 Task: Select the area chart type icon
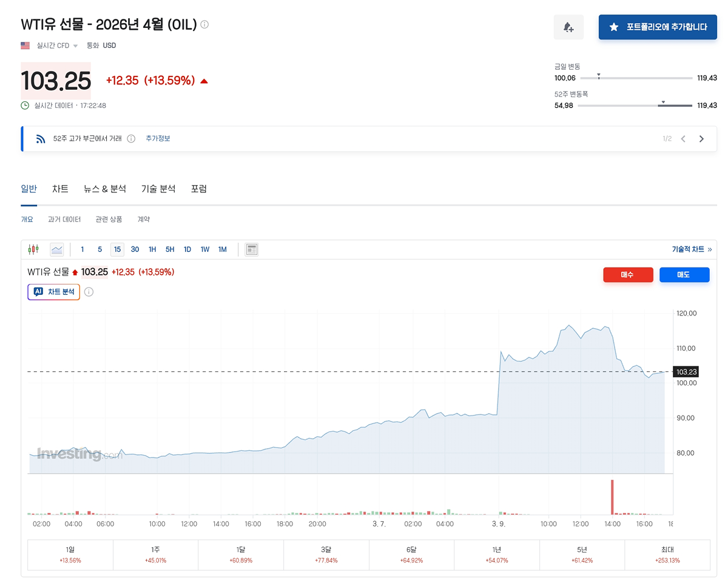(x=56, y=249)
